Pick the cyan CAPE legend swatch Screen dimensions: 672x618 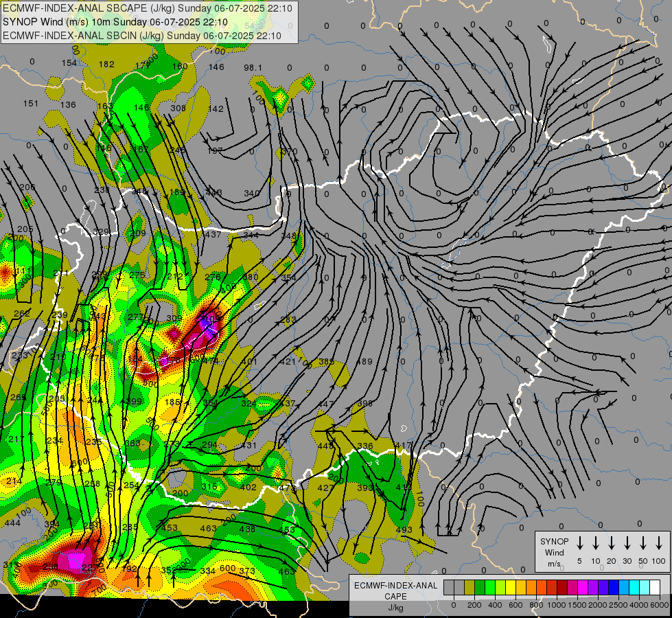pyautogui.click(x=634, y=588)
